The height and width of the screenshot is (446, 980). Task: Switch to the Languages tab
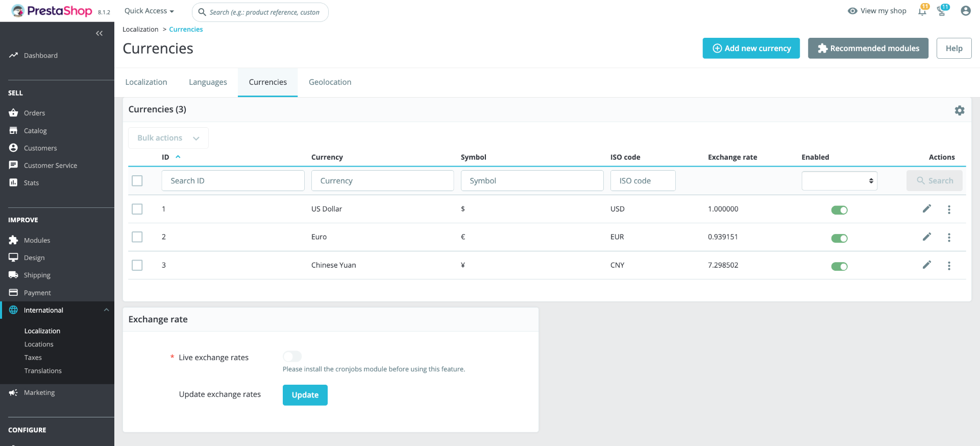click(x=208, y=82)
